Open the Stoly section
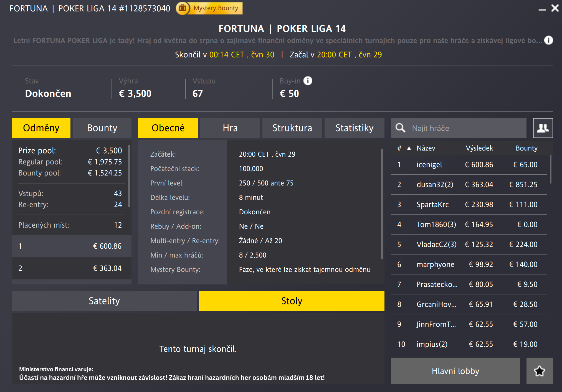This screenshot has height=392, width=562. 292,301
